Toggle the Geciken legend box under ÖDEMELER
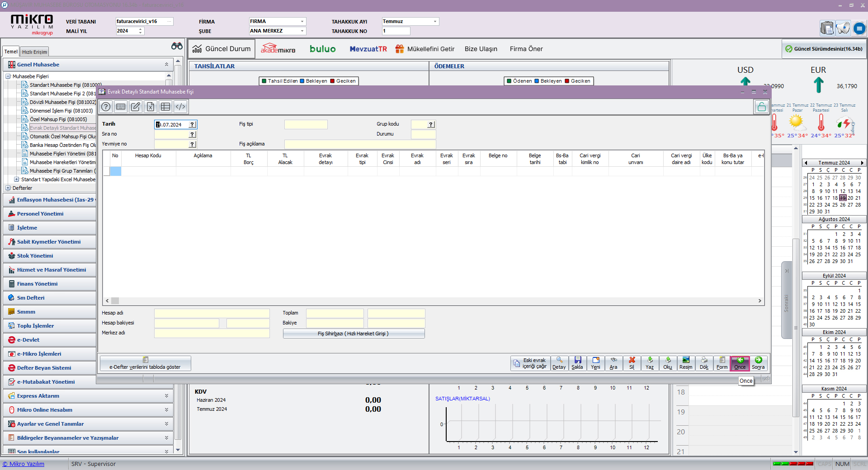 coord(567,81)
